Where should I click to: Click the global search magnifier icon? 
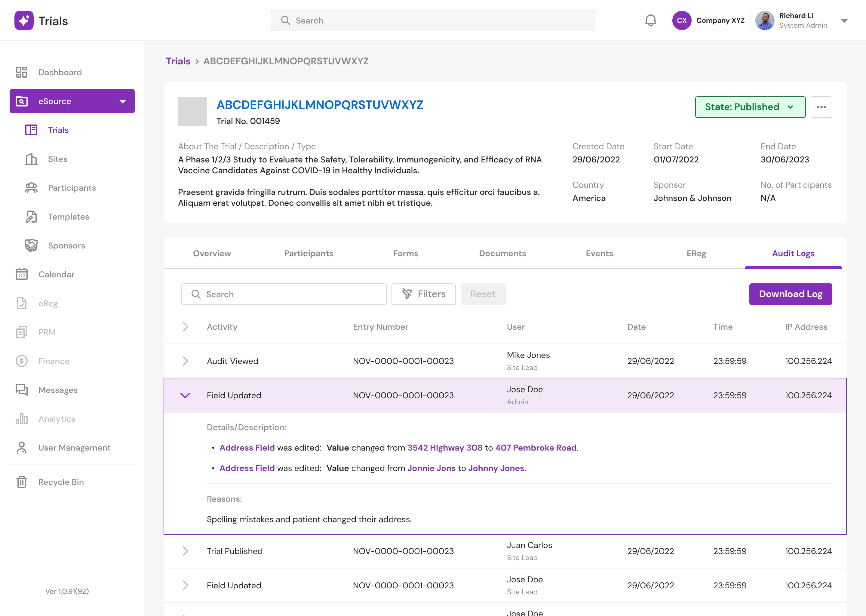pyautogui.click(x=285, y=20)
